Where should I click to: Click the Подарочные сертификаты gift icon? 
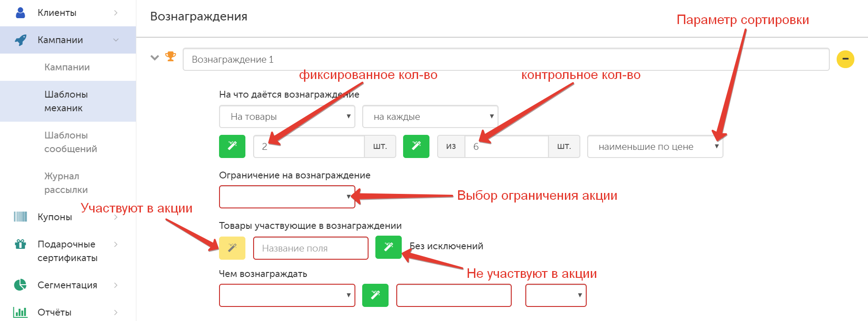20,244
